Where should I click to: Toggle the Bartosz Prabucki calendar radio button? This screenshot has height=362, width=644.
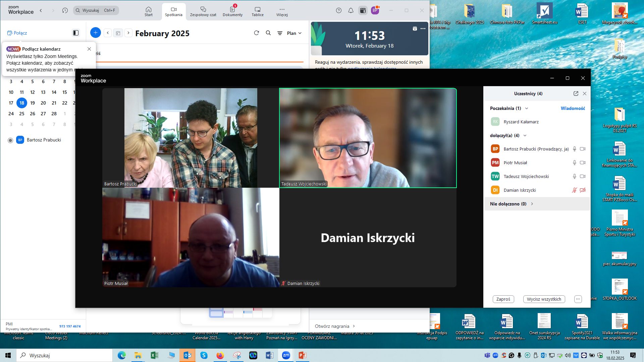[x=10, y=140]
